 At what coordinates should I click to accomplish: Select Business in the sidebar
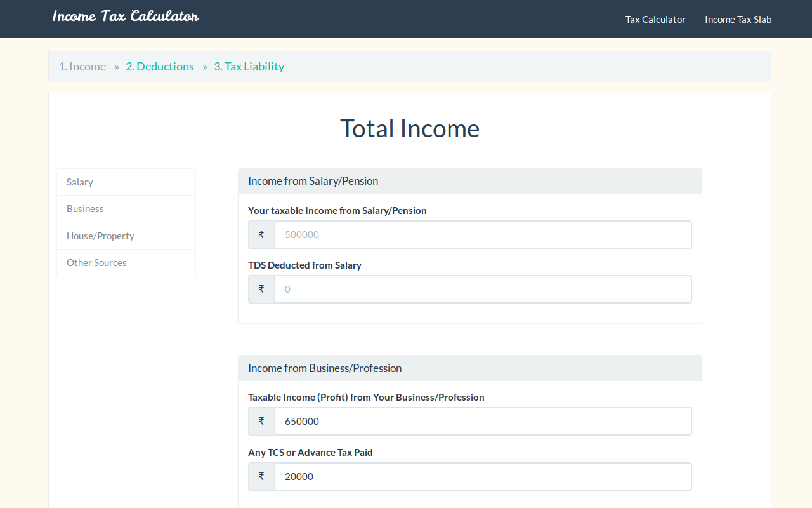[x=85, y=209]
